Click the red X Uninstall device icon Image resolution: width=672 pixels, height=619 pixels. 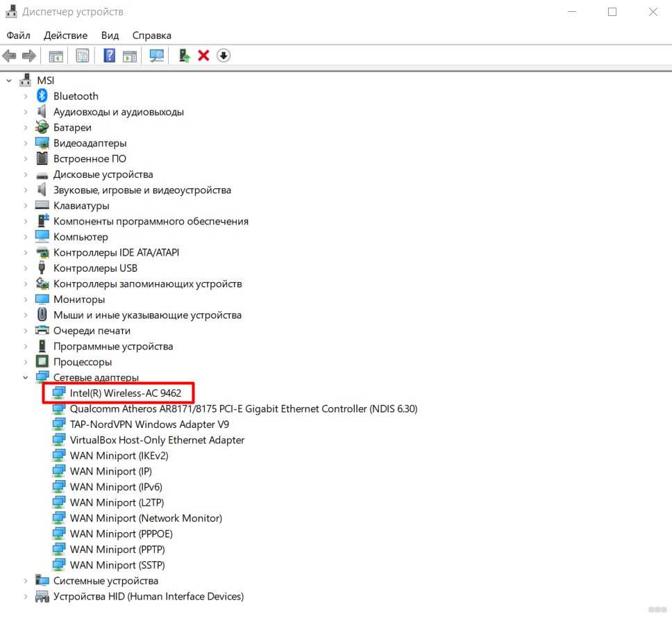(203, 56)
